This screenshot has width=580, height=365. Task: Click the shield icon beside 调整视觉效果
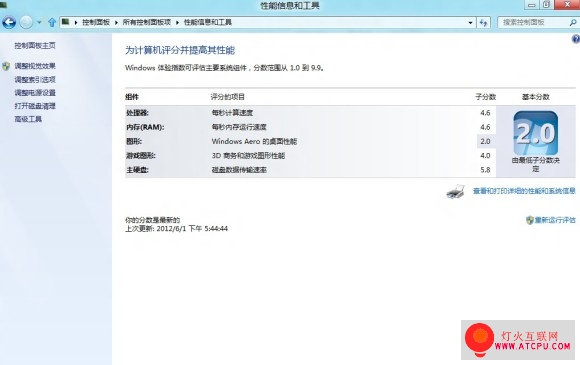pyautogui.click(x=6, y=66)
